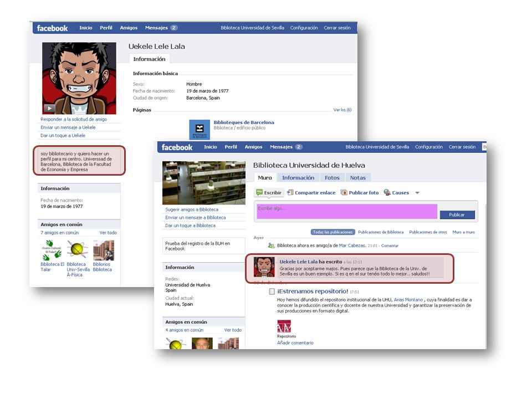Open the man's photo in Huelva common friends
Screen dimensions: 532x399
click(202, 343)
